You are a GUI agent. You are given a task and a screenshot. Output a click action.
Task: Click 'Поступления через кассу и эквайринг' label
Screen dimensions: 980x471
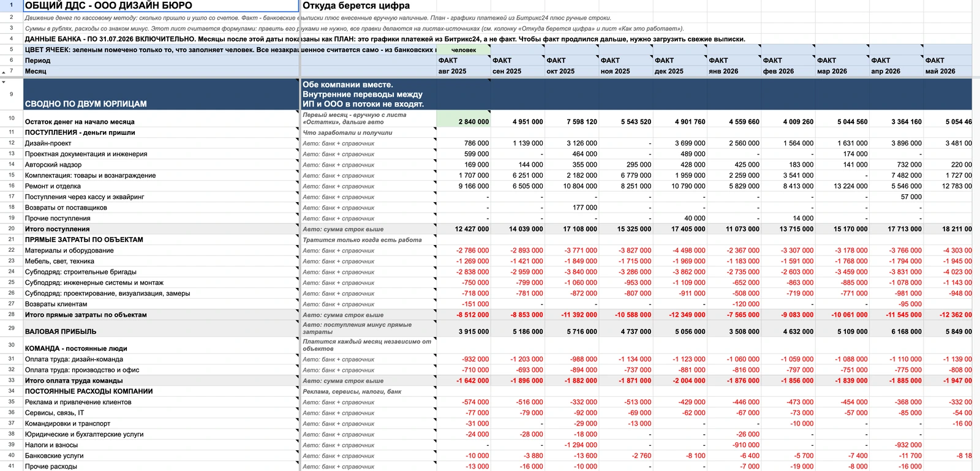pos(162,197)
